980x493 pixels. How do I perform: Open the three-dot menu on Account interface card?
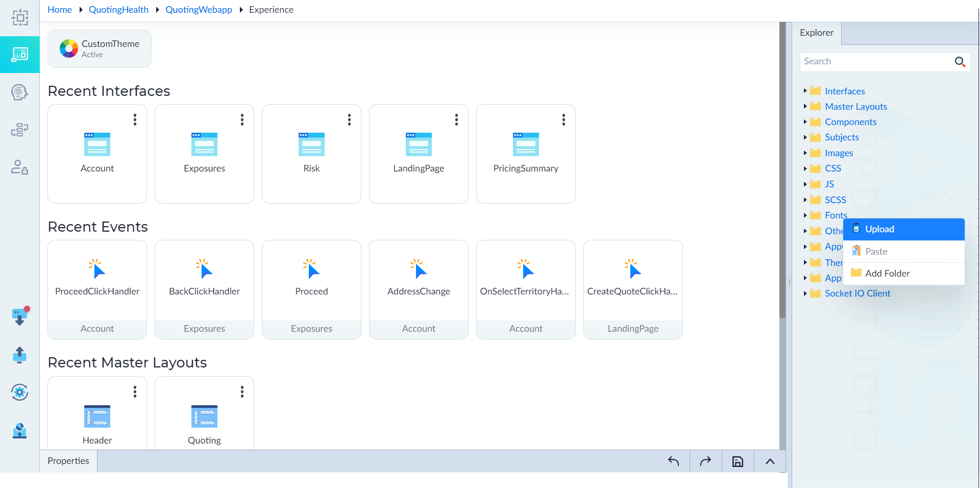tap(135, 120)
